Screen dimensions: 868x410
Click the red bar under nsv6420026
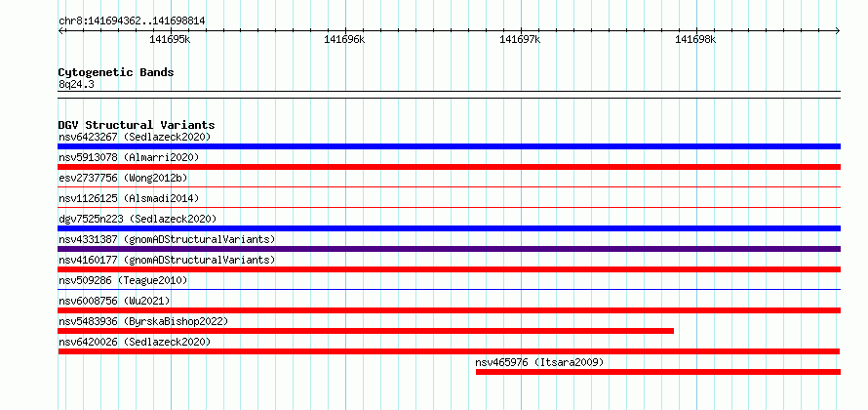click(x=449, y=351)
